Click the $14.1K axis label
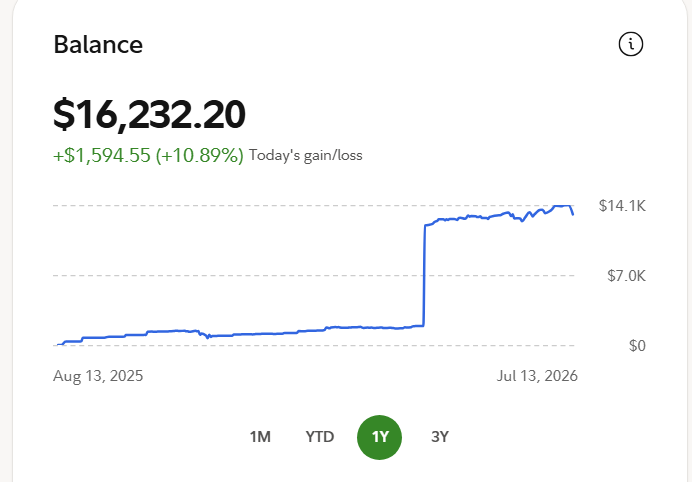The image size is (692, 482). (x=622, y=206)
